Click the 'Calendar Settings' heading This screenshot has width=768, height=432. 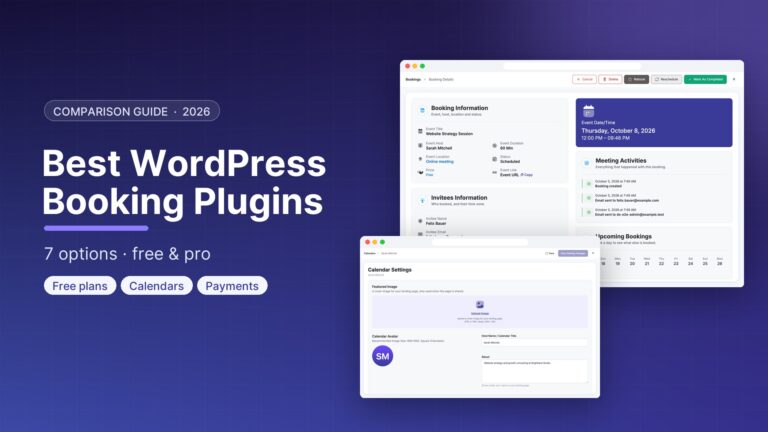[390, 270]
